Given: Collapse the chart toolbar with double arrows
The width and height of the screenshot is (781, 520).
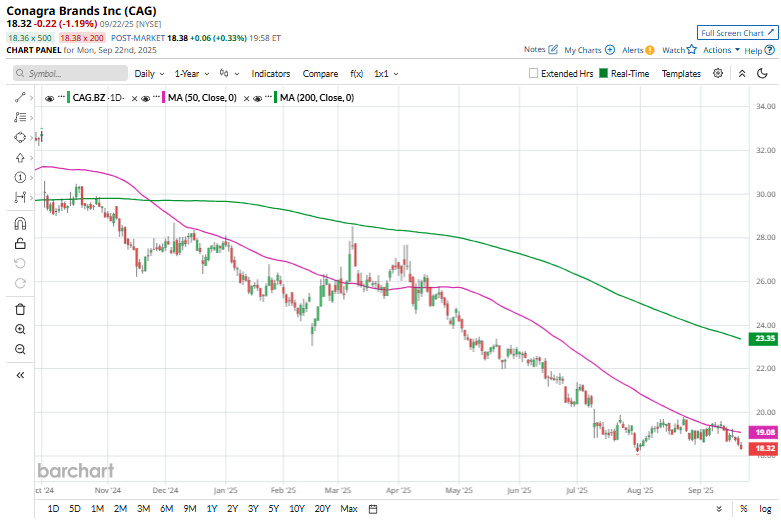Looking at the screenshot, I should coord(742,73).
